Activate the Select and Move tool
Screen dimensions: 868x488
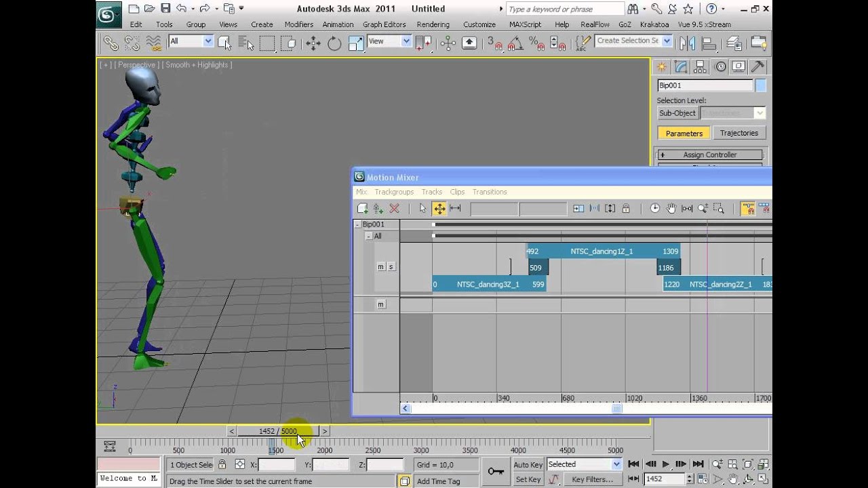[313, 43]
